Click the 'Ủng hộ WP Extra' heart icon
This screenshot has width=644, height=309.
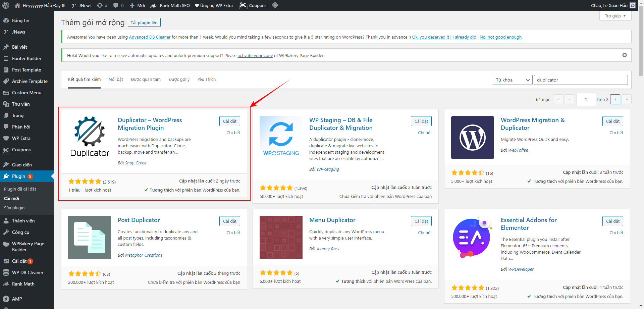coord(197,5)
